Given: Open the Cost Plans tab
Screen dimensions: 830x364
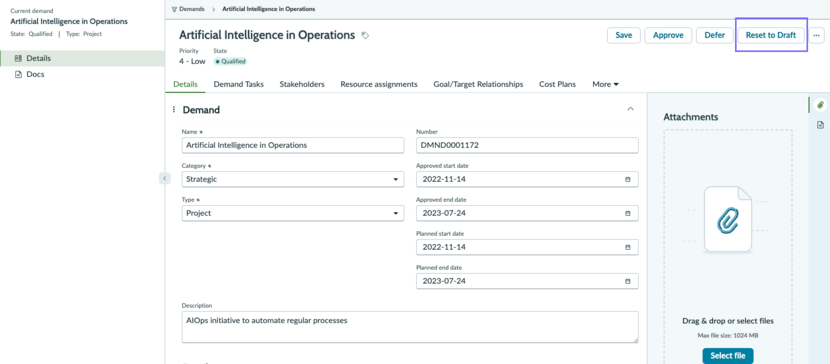Looking at the screenshot, I should 557,84.
